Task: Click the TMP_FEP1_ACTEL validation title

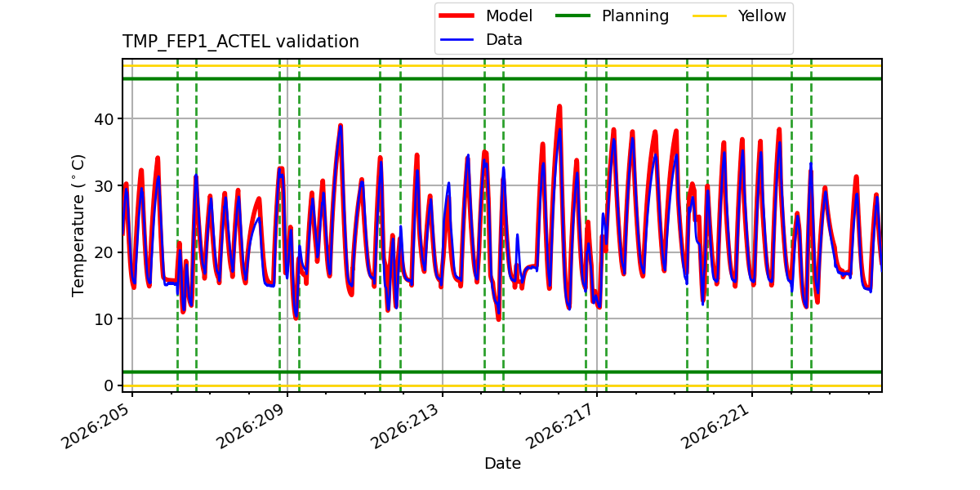Action: pyautogui.click(x=241, y=42)
